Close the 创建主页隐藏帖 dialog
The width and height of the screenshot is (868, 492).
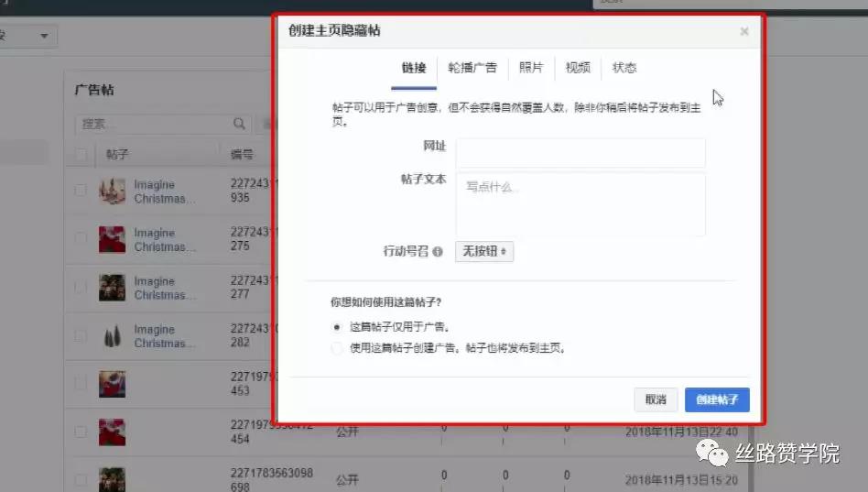tap(744, 31)
